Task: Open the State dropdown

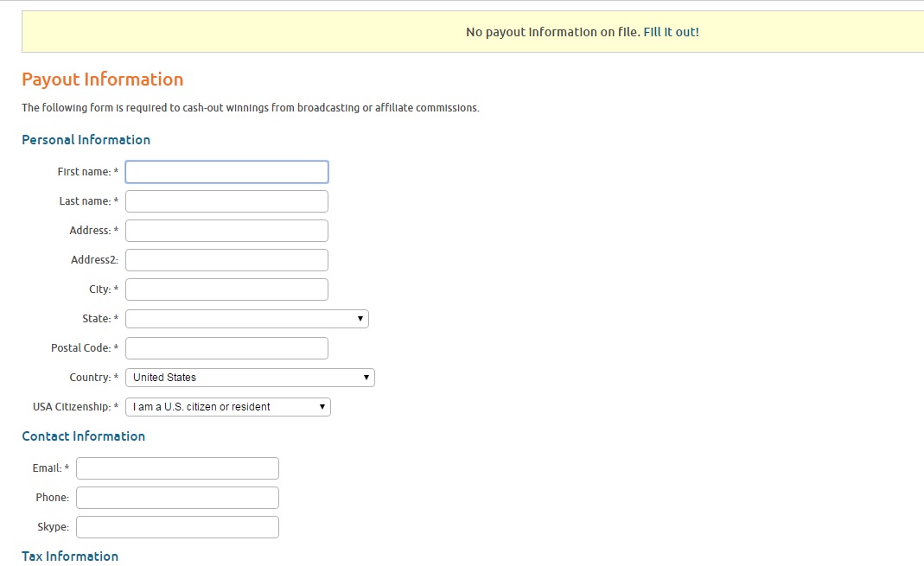Action: click(247, 319)
